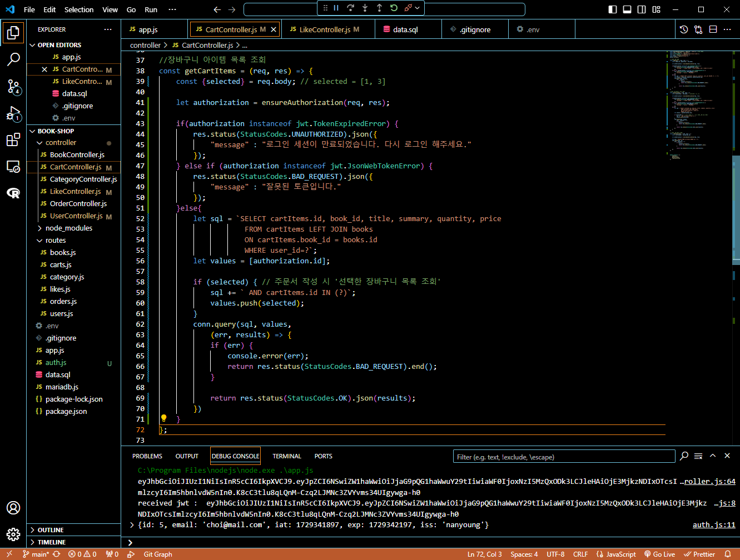
Task: Open the Edit menu
Action: (x=49, y=9)
